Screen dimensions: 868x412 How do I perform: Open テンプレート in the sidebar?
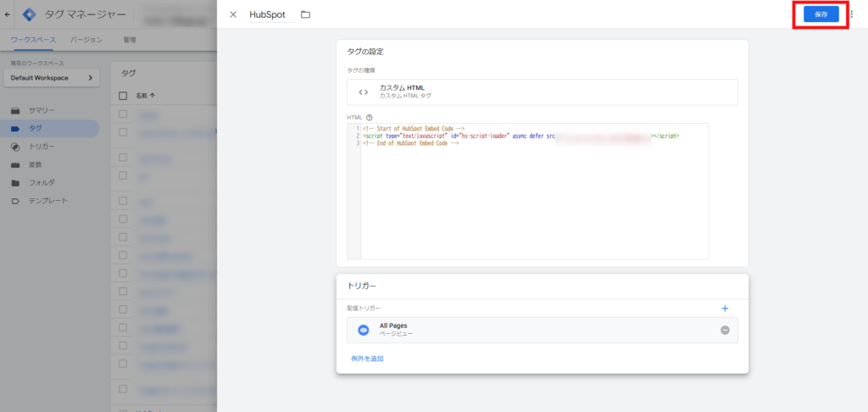click(50, 200)
